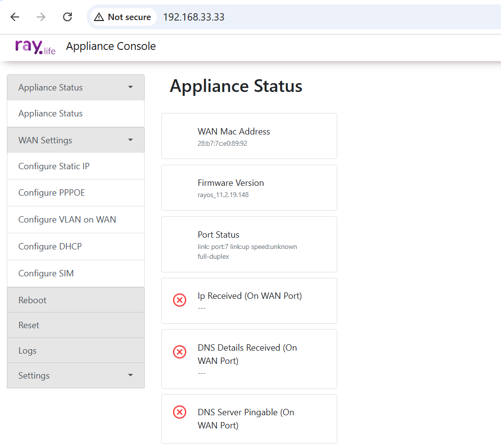Image resolution: width=501 pixels, height=448 pixels.
Task: Open Configure DHCP page
Action: pyautogui.click(x=50, y=246)
